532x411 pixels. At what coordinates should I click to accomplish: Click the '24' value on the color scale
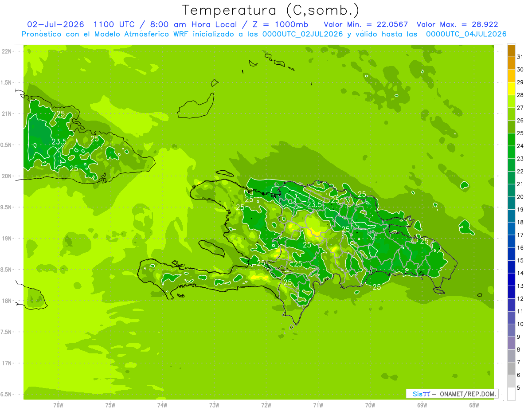520,146
